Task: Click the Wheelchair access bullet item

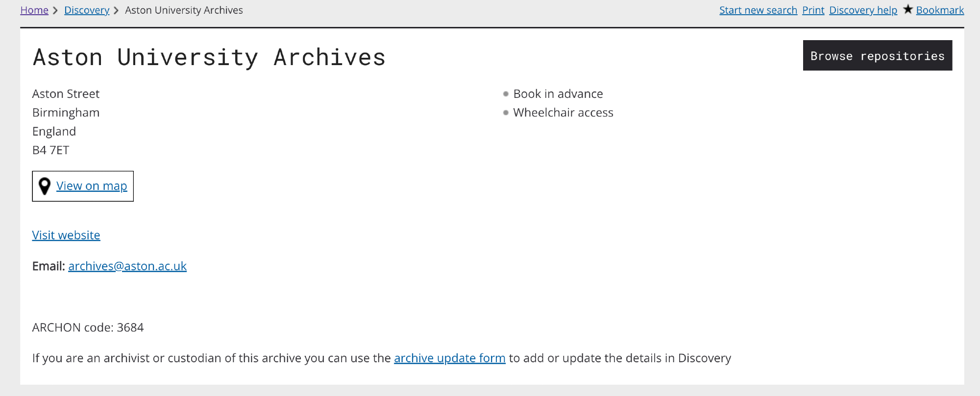Action: pyautogui.click(x=563, y=113)
